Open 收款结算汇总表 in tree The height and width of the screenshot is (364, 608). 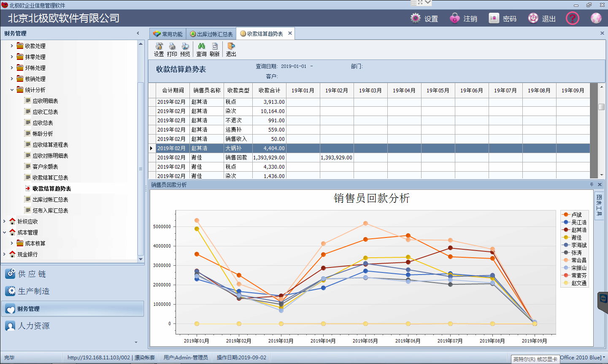tap(50, 178)
